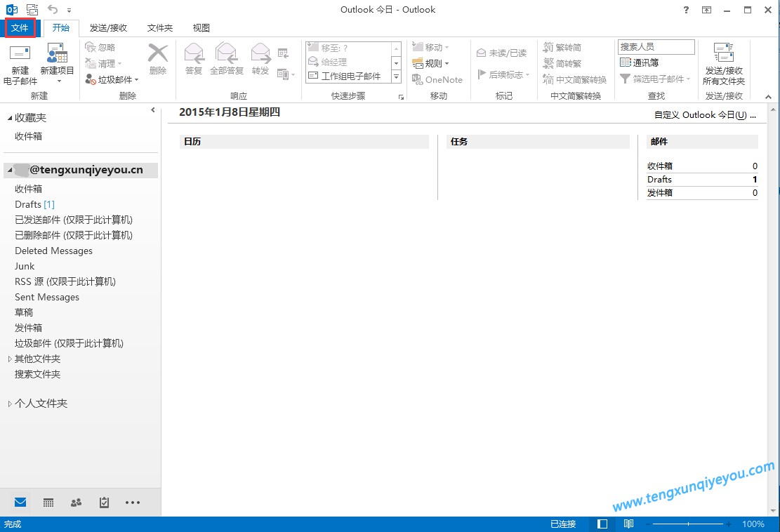Open the Sent Messages folder
This screenshot has height=532, width=780.
point(47,297)
